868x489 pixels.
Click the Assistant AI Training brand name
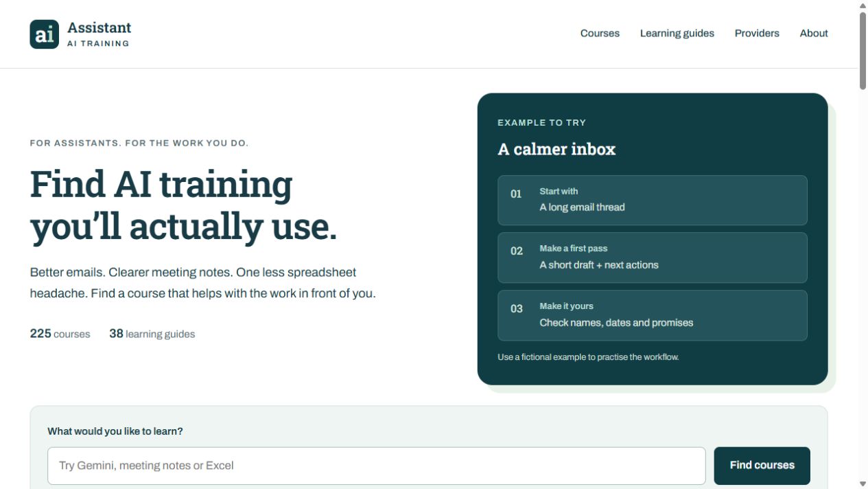coord(99,34)
